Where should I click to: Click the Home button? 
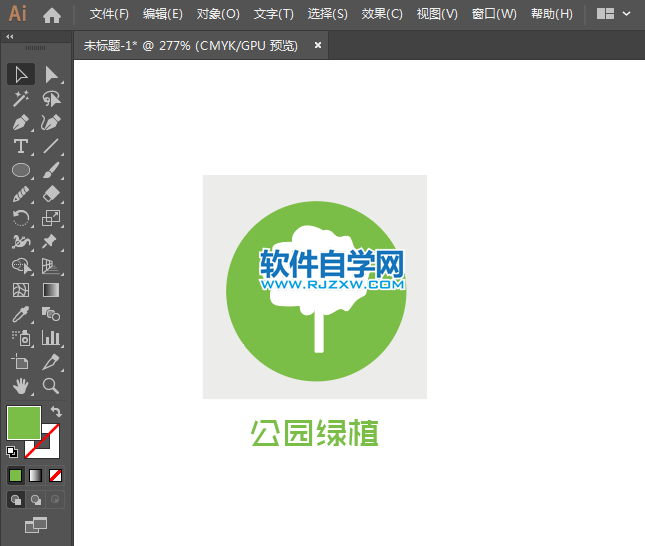(52, 14)
